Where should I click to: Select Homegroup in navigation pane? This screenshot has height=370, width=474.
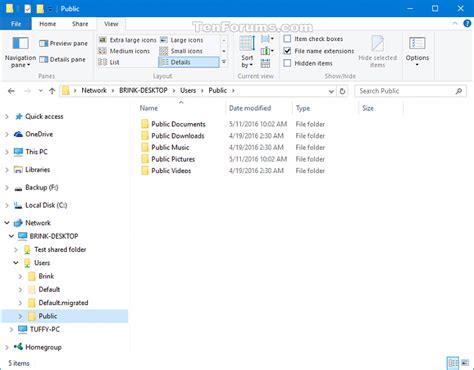coord(38,347)
